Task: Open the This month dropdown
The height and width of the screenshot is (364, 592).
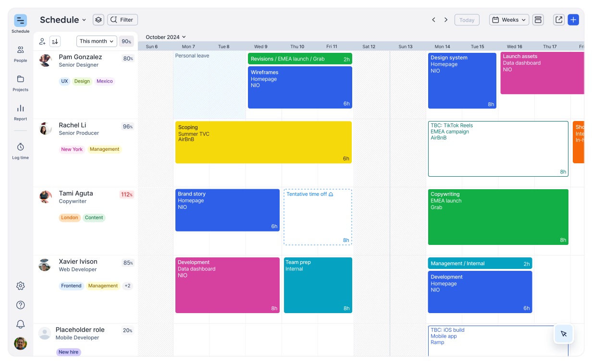Action: pos(96,41)
